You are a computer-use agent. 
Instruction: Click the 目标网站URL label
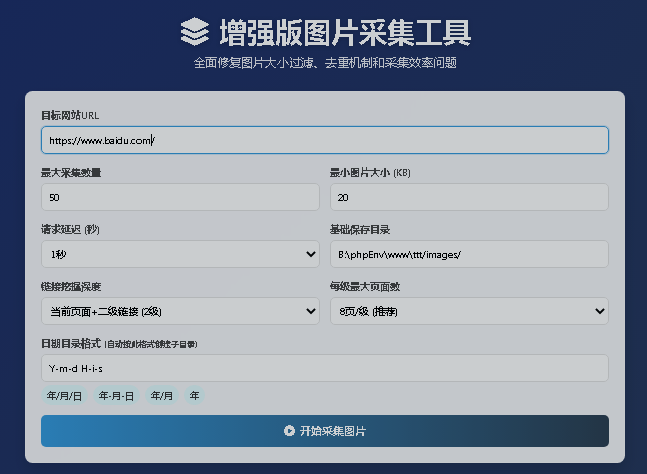(x=69, y=115)
